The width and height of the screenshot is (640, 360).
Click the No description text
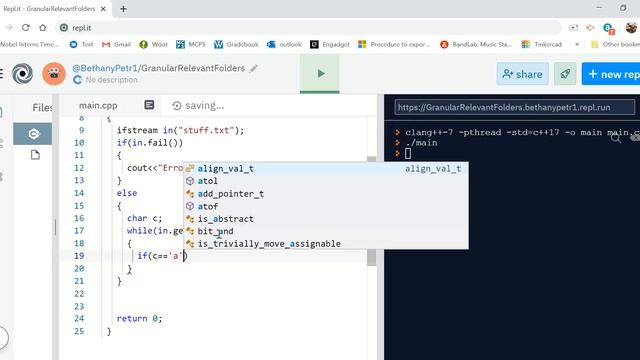pos(111,80)
